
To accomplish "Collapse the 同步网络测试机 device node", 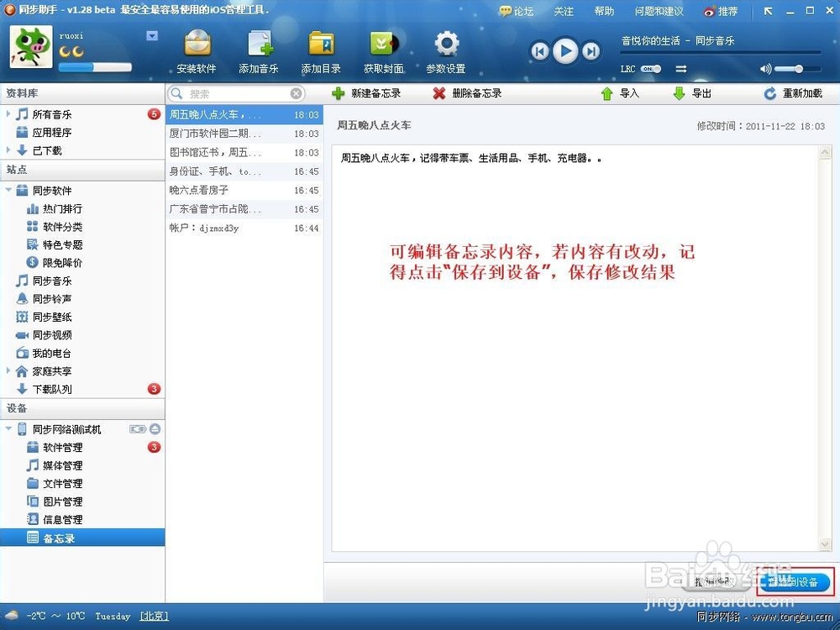I will tap(8, 428).
